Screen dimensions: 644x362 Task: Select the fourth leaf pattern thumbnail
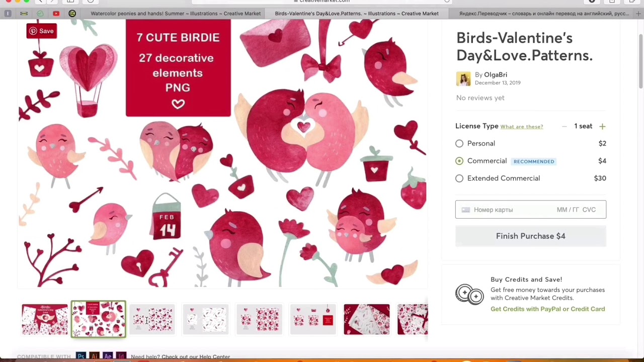pos(206,319)
